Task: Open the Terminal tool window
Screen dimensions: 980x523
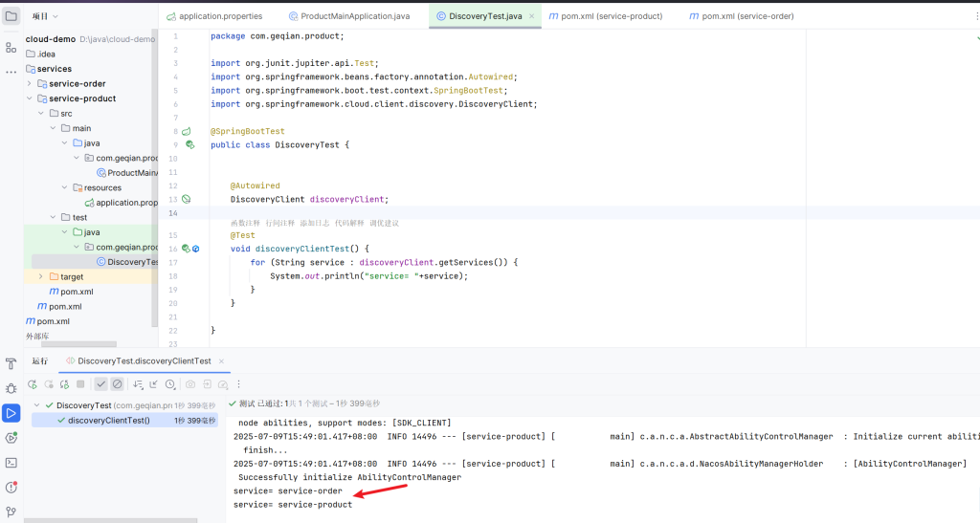Action: click(11, 463)
